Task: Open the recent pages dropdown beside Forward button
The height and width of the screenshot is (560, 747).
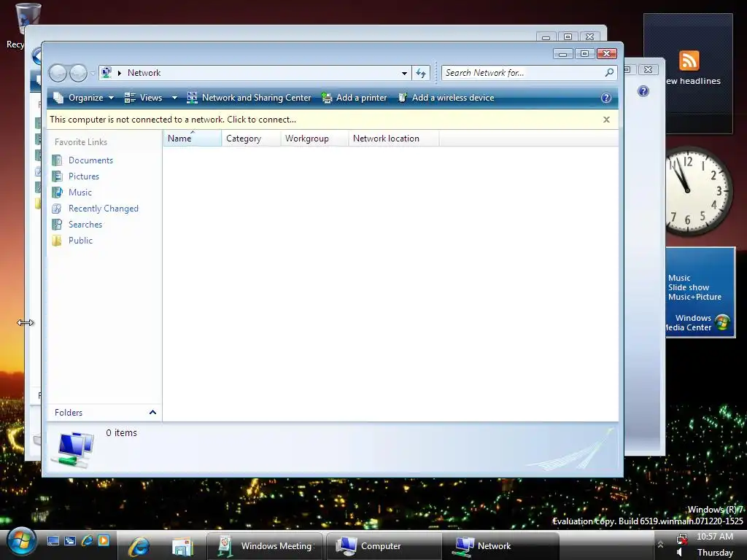Action: [93, 74]
